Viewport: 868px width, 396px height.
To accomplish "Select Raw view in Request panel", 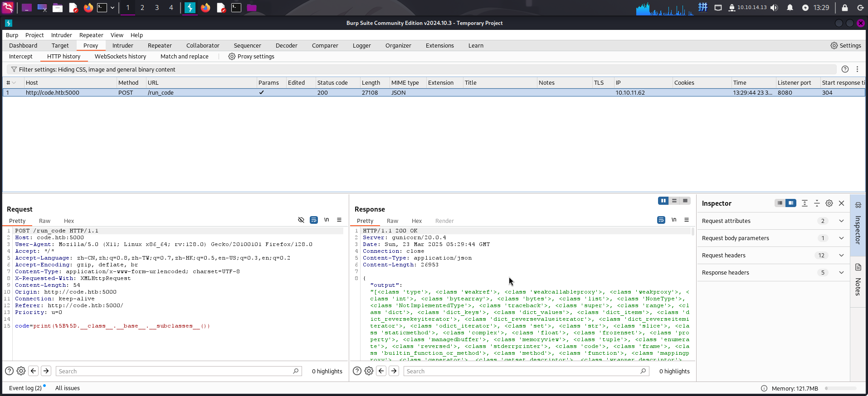I will [x=44, y=221].
